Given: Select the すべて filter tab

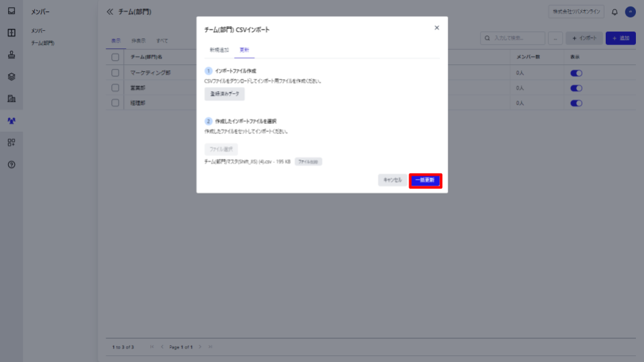Looking at the screenshot, I should [162, 41].
